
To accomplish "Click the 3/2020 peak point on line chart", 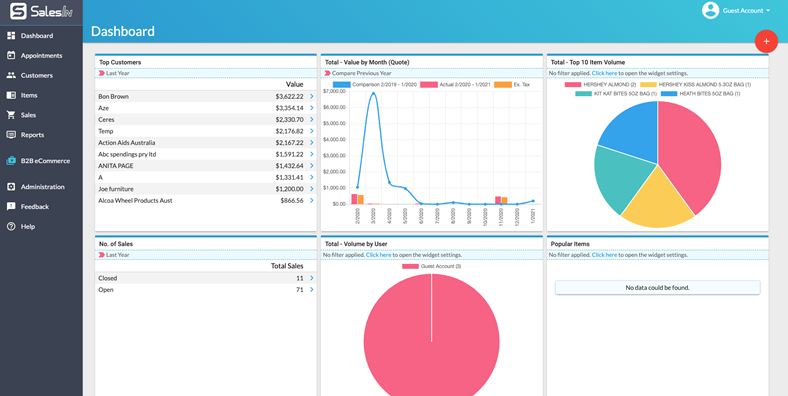I will 373,93.
